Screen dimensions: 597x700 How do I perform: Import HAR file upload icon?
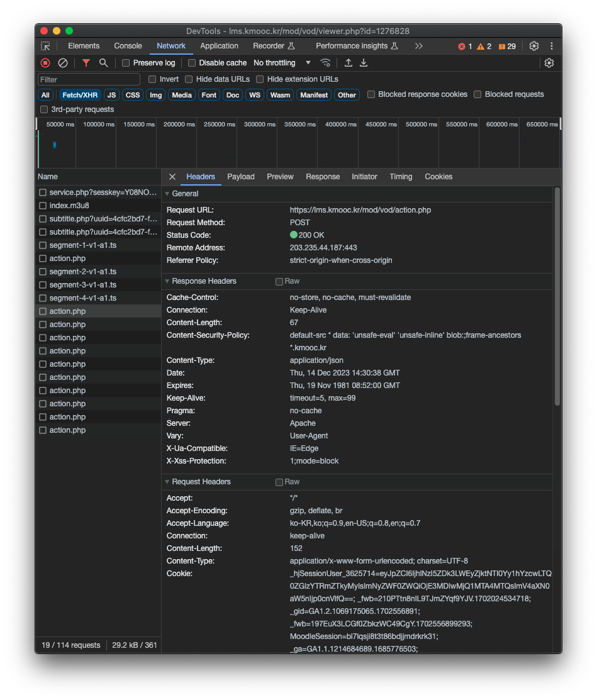349,63
